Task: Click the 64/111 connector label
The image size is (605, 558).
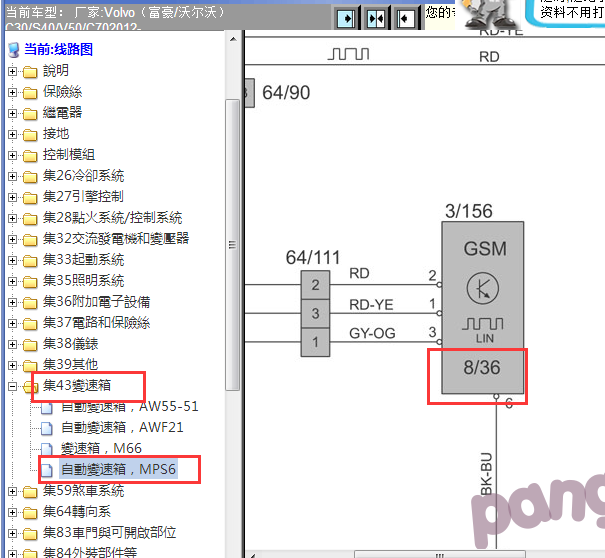Action: pyautogui.click(x=313, y=257)
